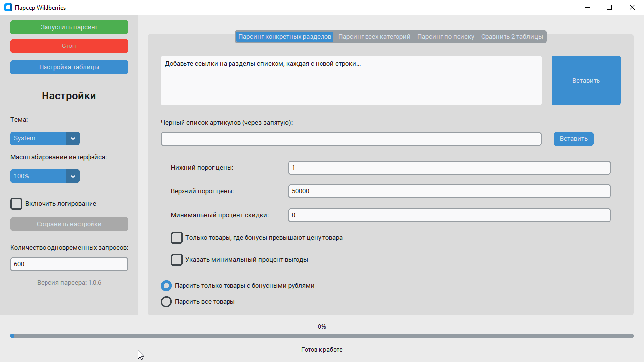This screenshot has height=362, width=644.
Task: Click small Вставить button beside blacklist field
Action: (573, 139)
